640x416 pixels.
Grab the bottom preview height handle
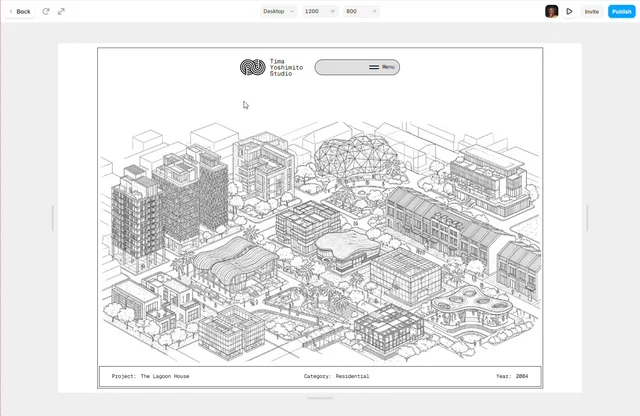[320, 398]
